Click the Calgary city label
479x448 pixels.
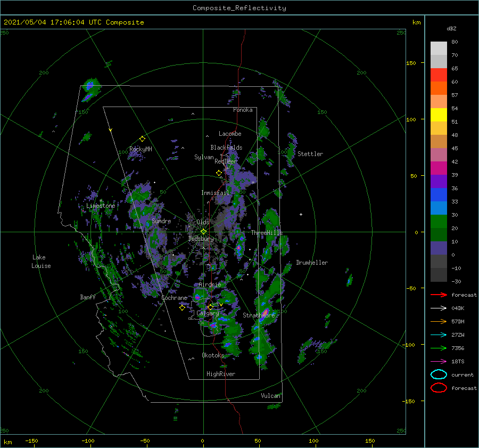pyautogui.click(x=208, y=313)
